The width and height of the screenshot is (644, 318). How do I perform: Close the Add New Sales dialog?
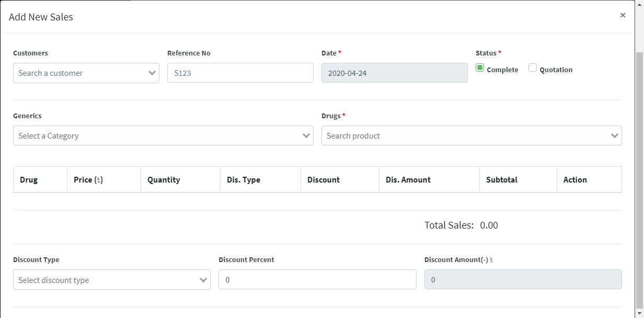623,16
